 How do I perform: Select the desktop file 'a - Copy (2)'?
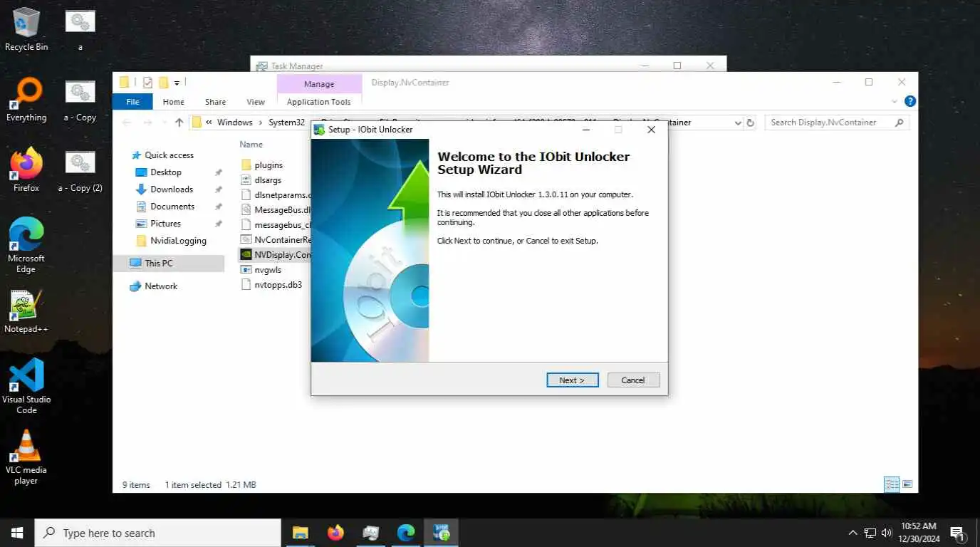pyautogui.click(x=80, y=170)
